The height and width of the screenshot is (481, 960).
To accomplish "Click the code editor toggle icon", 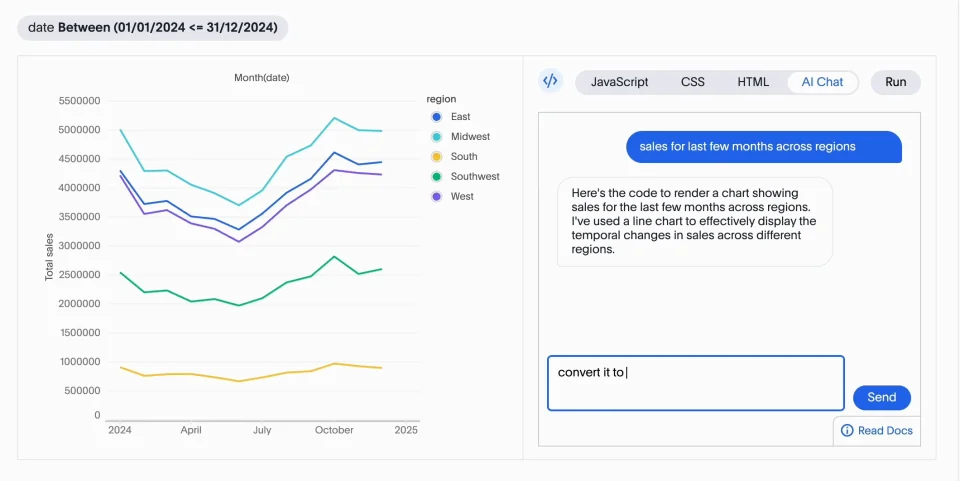I will (550, 82).
